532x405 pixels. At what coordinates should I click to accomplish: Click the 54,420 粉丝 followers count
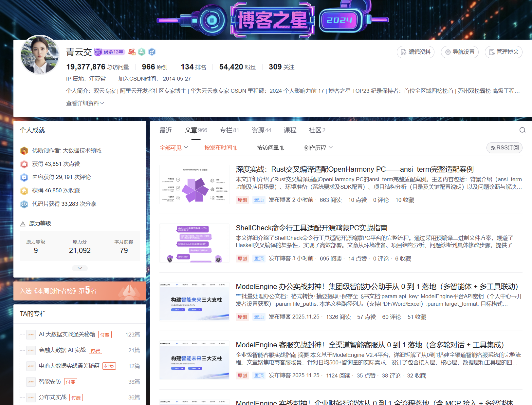(x=237, y=67)
